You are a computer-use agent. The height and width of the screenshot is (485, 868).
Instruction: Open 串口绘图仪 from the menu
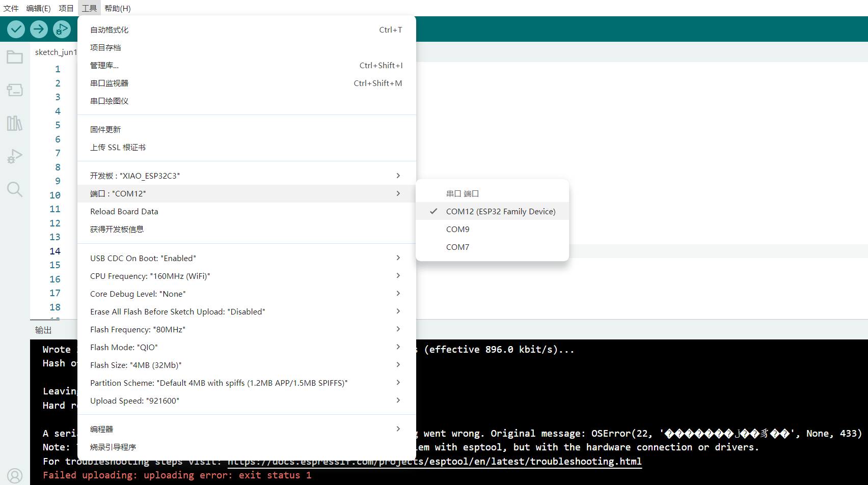coord(247,101)
